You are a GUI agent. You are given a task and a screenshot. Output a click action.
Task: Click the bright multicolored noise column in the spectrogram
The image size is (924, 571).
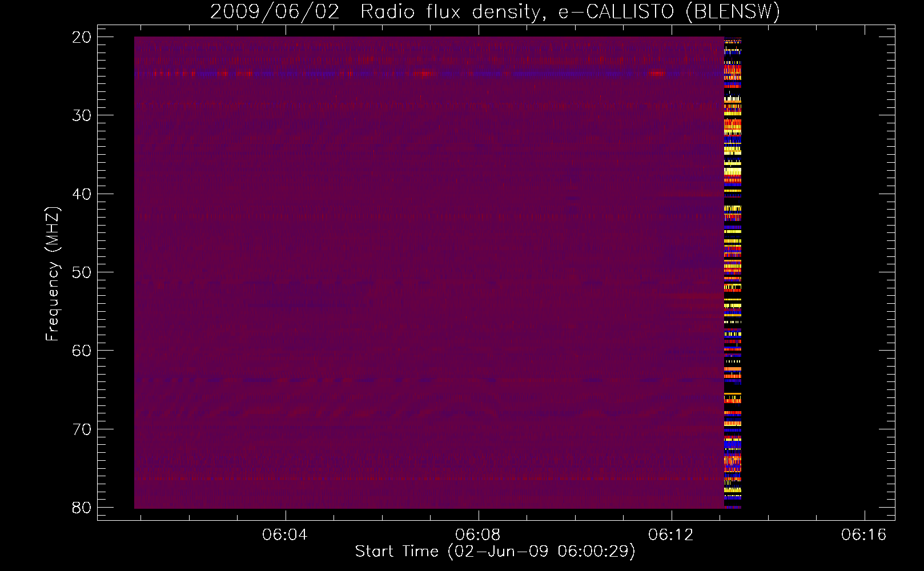point(733,272)
